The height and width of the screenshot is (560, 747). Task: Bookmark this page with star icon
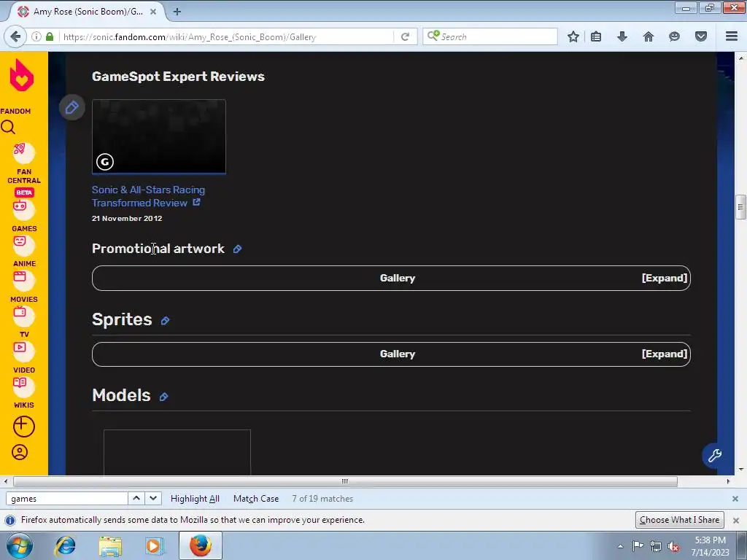[573, 36]
